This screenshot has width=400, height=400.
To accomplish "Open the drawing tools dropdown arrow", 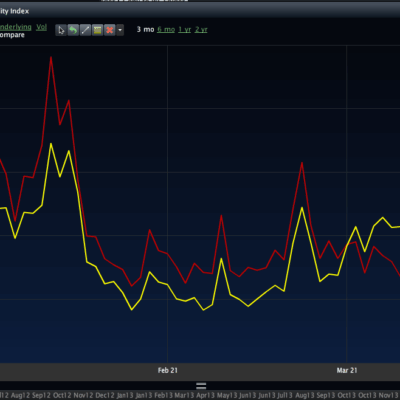I will tap(120, 30).
